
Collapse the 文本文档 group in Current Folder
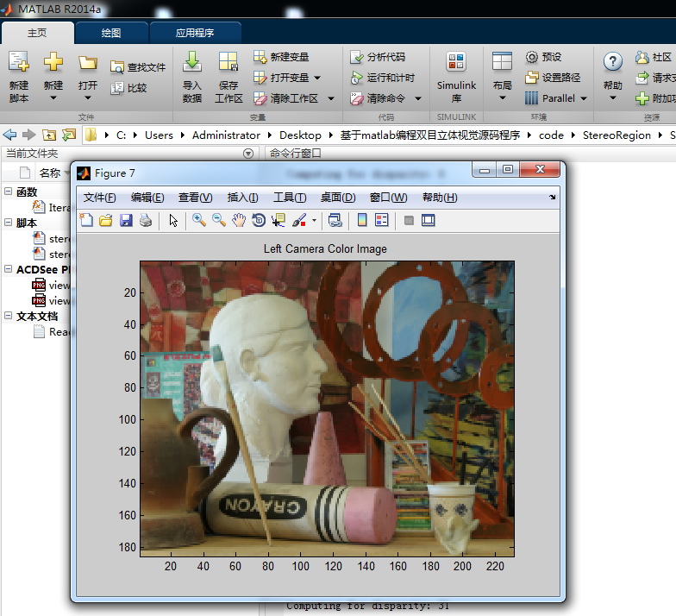click(x=9, y=316)
